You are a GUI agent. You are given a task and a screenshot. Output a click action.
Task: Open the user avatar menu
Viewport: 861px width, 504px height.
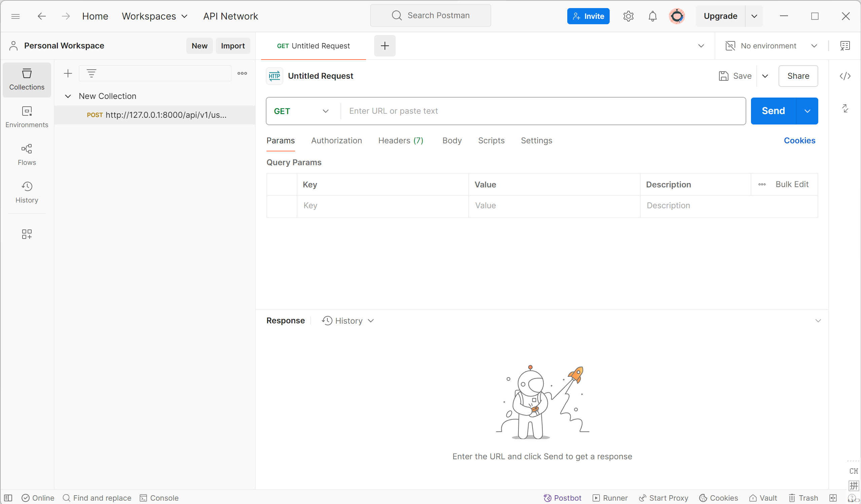[677, 16]
